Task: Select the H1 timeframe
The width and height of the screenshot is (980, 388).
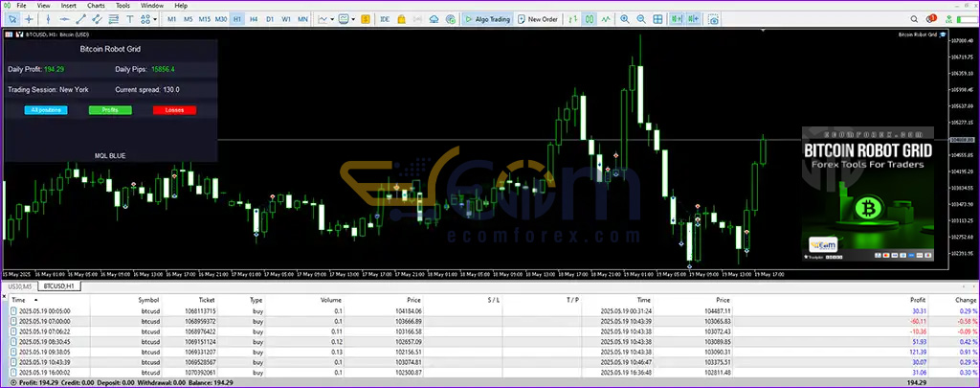Action: [x=237, y=19]
